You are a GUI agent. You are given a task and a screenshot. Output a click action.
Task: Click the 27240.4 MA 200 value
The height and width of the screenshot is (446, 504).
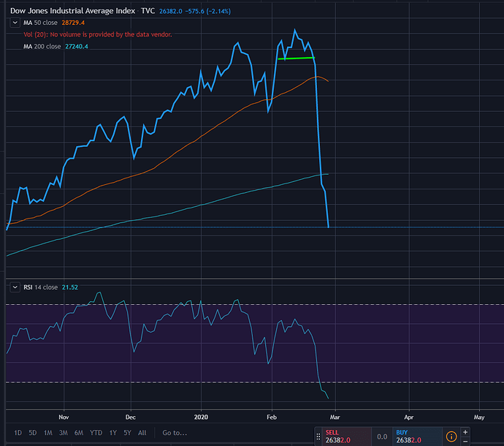coord(77,47)
